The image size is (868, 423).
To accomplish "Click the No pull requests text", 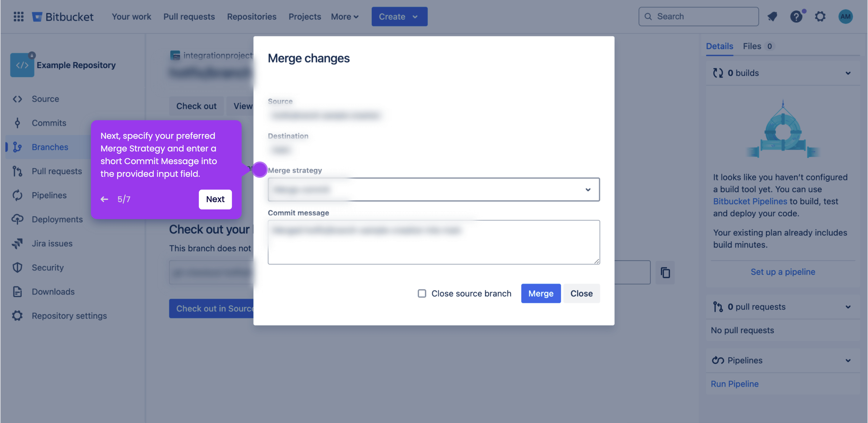I will [742, 330].
